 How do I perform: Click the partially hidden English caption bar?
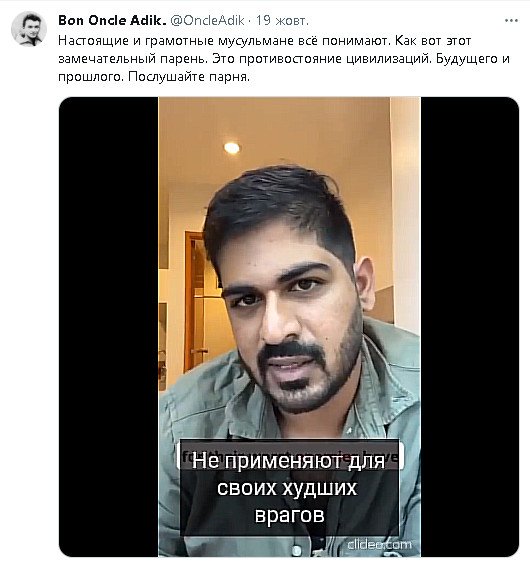pyautogui.click(x=291, y=457)
